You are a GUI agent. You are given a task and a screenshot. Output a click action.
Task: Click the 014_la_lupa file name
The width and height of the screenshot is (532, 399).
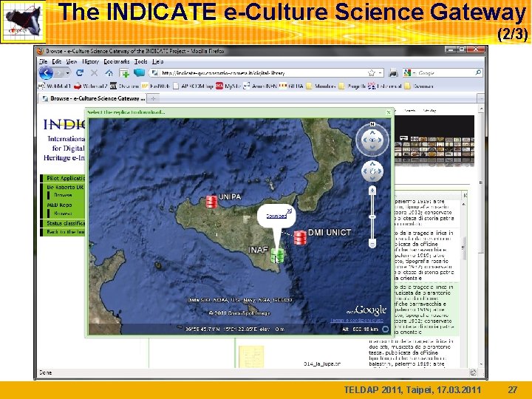point(322,364)
